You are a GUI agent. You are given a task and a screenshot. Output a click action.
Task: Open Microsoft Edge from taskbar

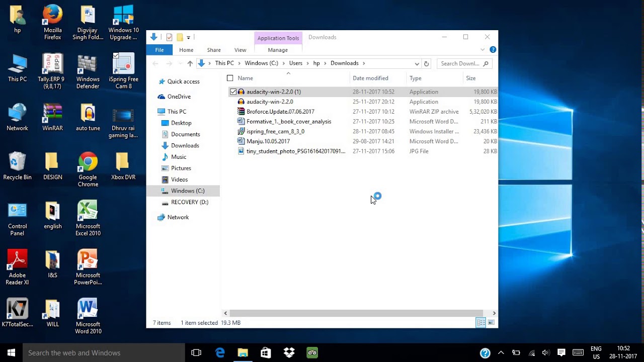coord(220,353)
